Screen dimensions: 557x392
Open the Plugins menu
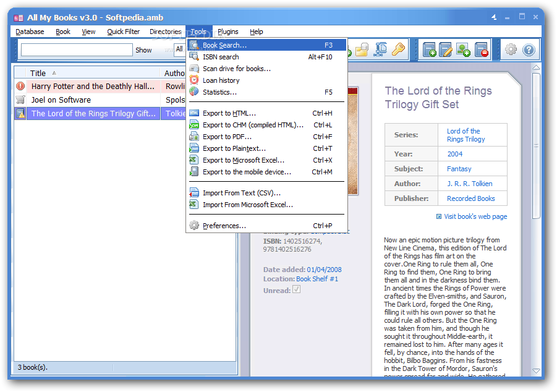227,32
